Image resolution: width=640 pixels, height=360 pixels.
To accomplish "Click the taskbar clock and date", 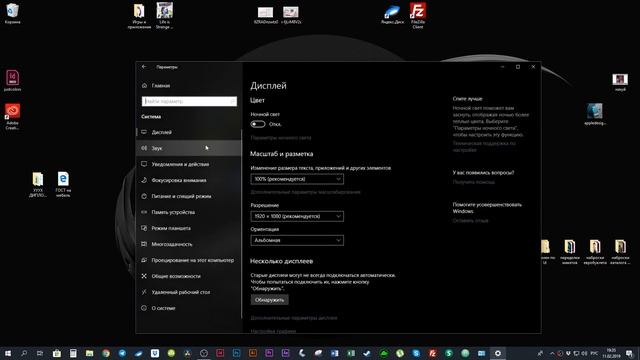I will (x=611, y=353).
